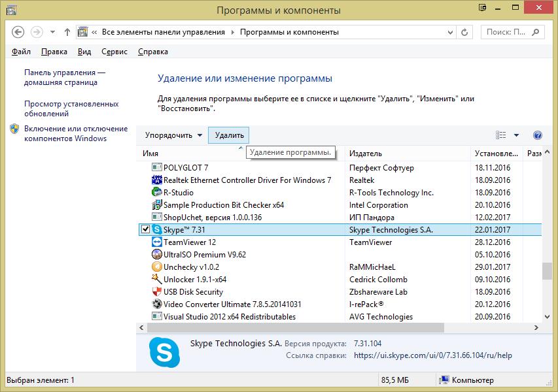Click the window title bar system icon
Image resolution: width=558 pixels, height=392 pixels.
[11, 10]
